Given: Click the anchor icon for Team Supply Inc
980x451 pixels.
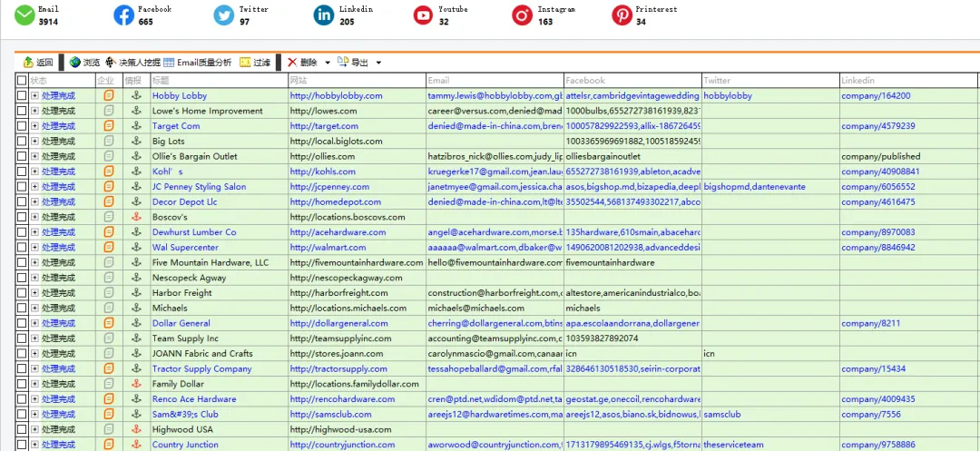Looking at the screenshot, I should (x=135, y=338).
